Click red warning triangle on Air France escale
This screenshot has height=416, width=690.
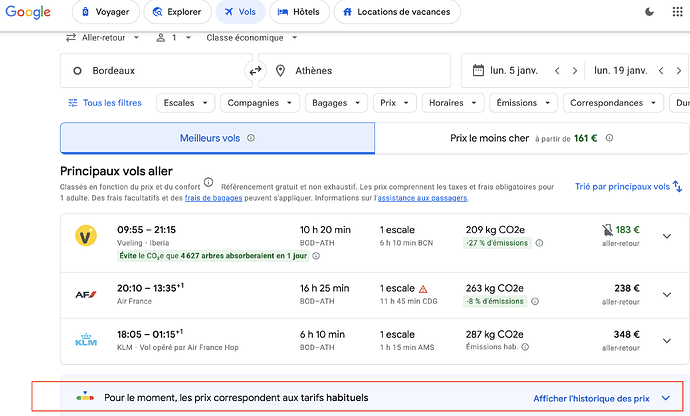pyautogui.click(x=423, y=289)
